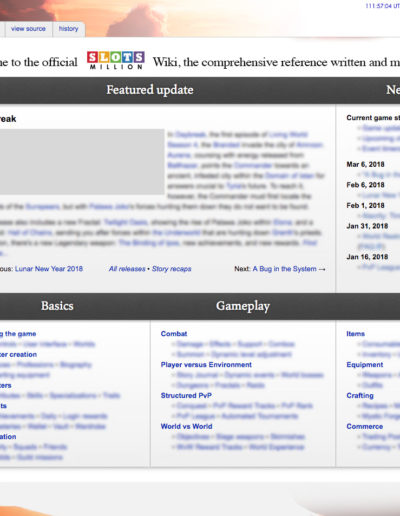Open the Crafting link
This screenshot has height=516, width=400.
[360, 395]
